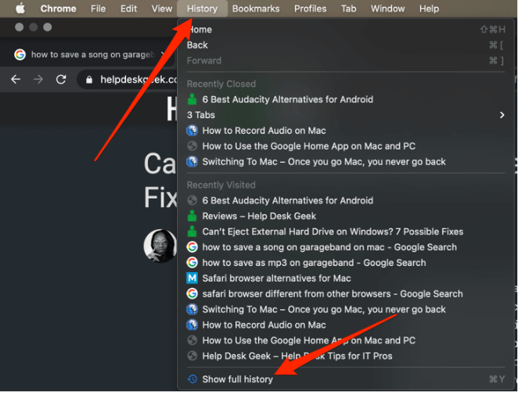Open the History menu in menu bar
Image resolution: width=532 pixels, height=406 pixels.
[202, 9]
